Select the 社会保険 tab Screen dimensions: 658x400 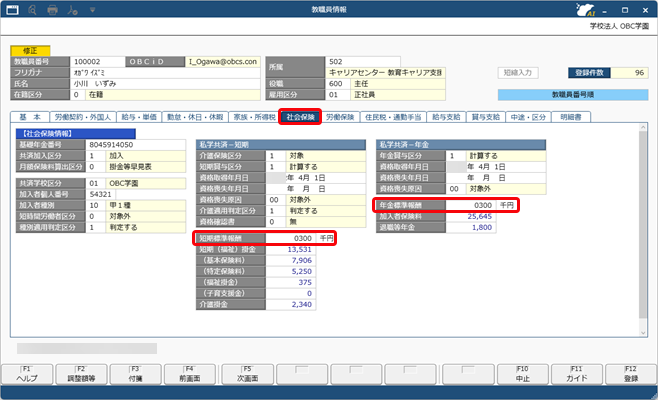click(x=300, y=117)
